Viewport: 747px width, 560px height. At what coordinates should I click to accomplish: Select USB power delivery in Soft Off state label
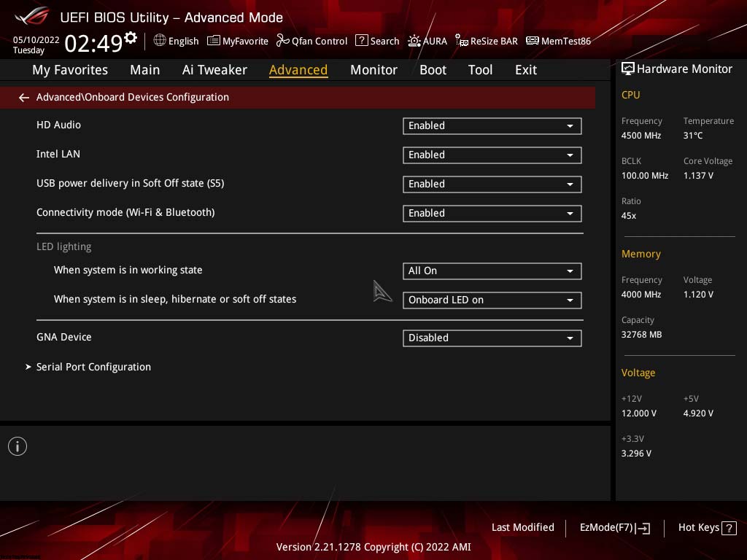click(x=130, y=183)
